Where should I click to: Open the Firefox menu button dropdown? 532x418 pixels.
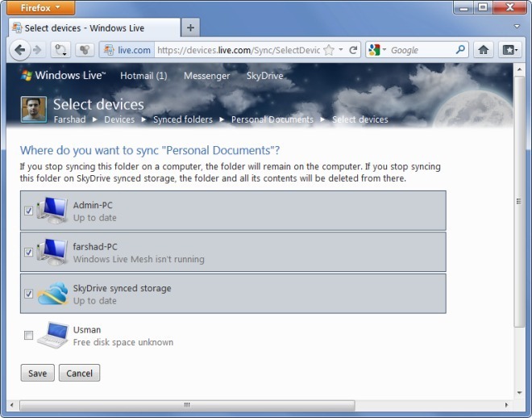[41, 7]
